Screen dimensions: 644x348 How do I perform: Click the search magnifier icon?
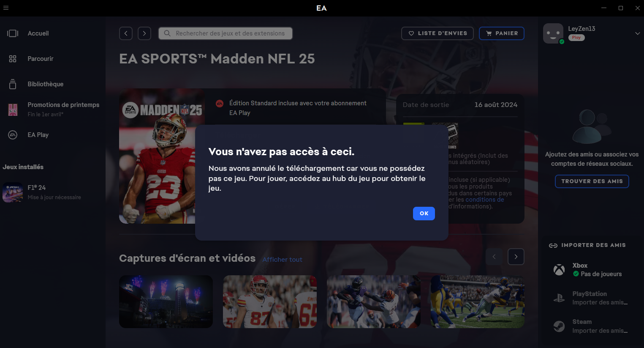(167, 33)
